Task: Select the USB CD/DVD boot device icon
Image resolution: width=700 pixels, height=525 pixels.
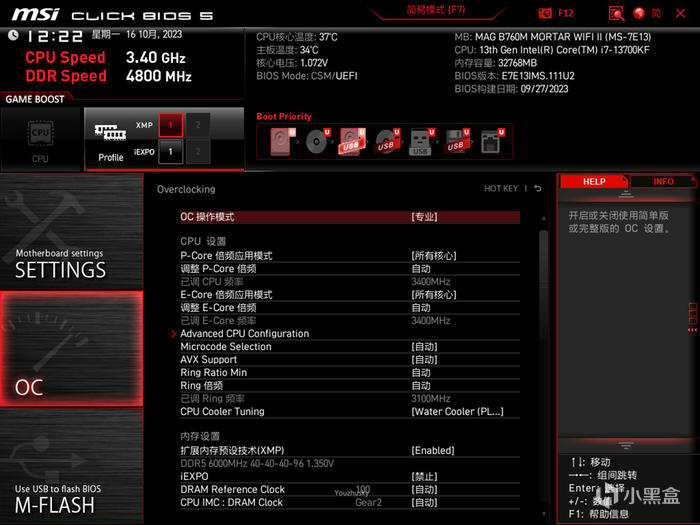Action: pyautogui.click(x=387, y=142)
